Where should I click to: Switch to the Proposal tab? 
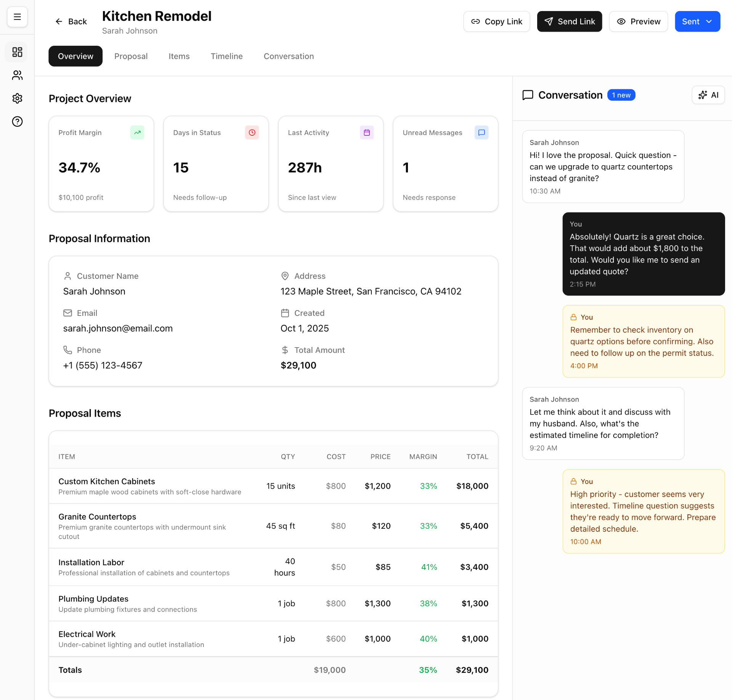[x=131, y=56]
